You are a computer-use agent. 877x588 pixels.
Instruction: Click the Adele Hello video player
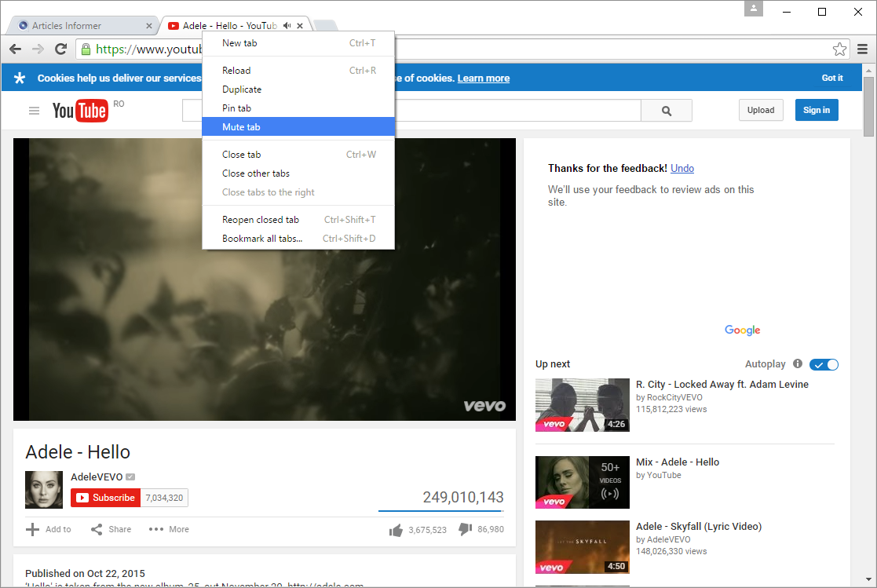(x=265, y=279)
